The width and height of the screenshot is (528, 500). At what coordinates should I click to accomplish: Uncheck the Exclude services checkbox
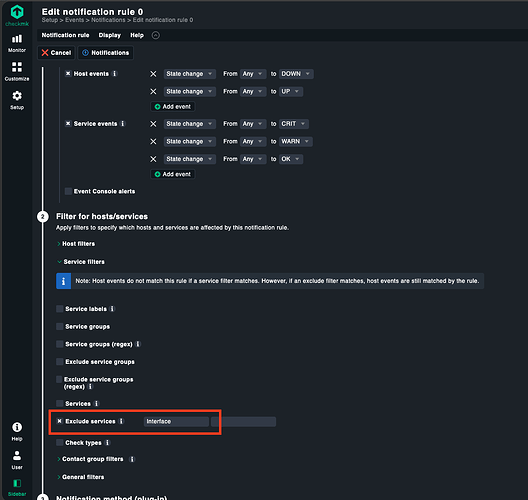[x=60, y=421]
